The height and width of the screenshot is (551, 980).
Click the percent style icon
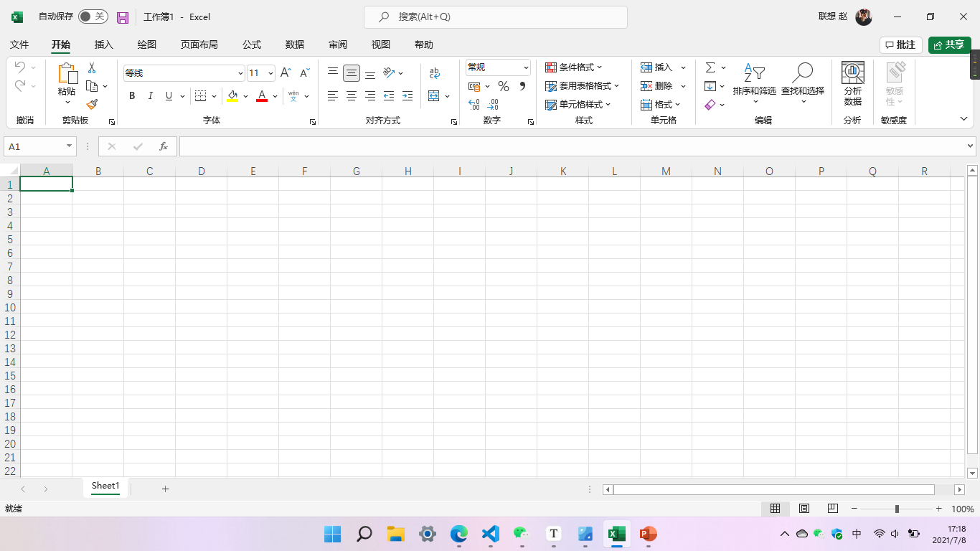[x=504, y=86]
